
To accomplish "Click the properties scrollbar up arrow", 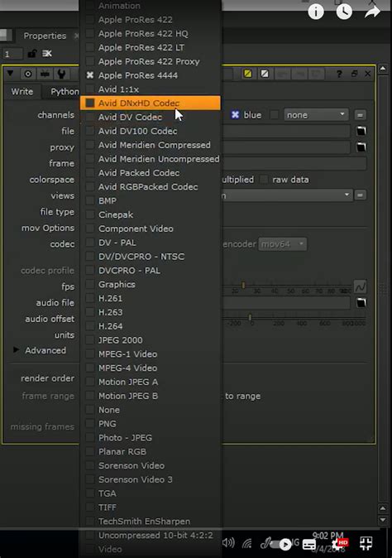I will point(383,69).
